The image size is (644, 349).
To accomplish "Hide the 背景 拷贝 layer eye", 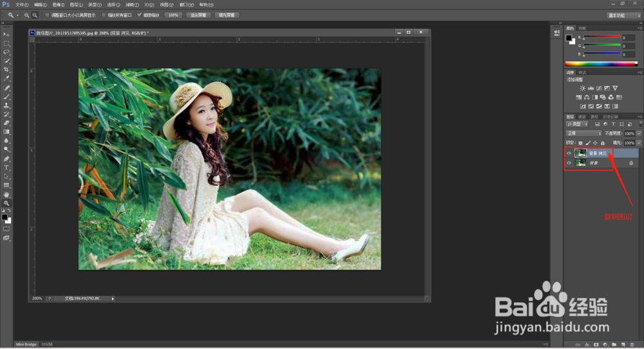I will [x=569, y=153].
